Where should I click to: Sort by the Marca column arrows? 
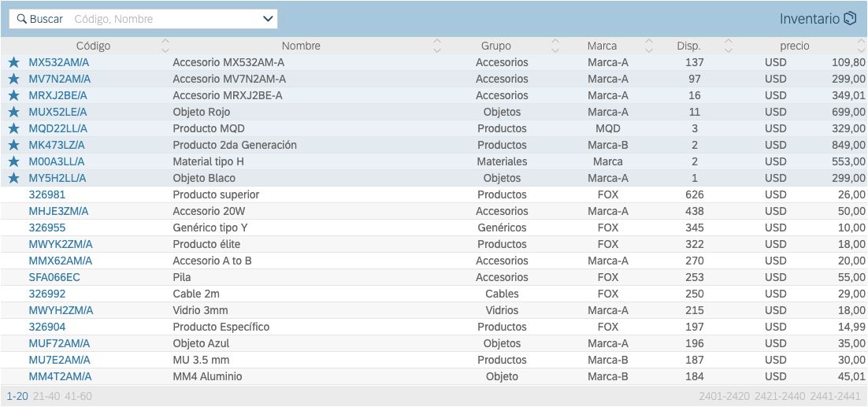[x=649, y=46]
